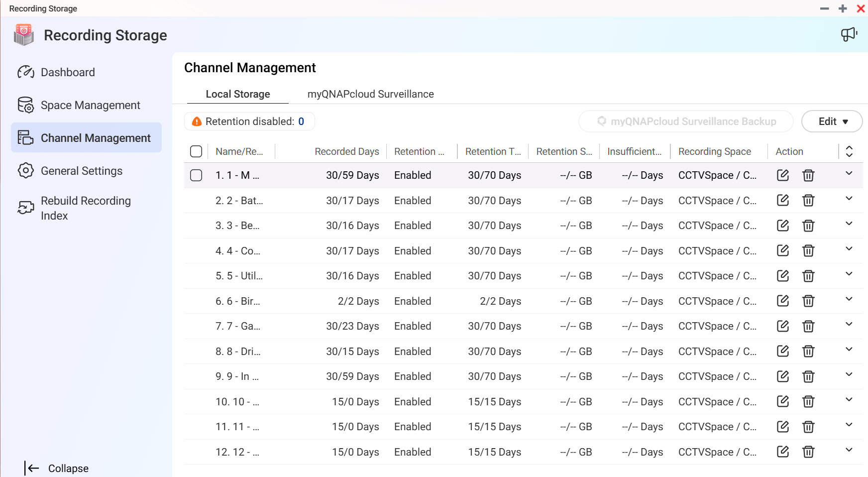Image resolution: width=868 pixels, height=477 pixels.
Task: Delete channel 4. 4 - Co
Action: tap(808, 250)
